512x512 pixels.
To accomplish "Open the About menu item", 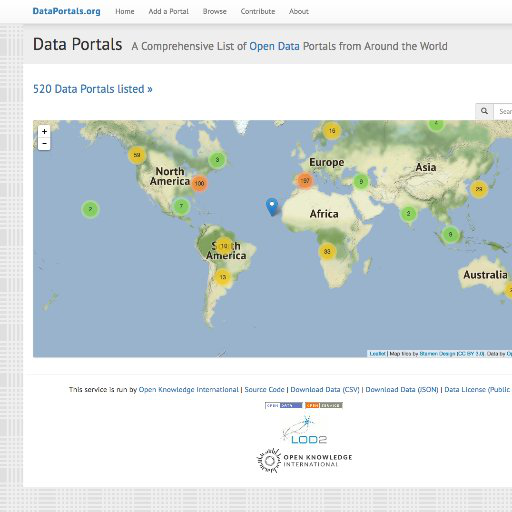I will (299, 11).
